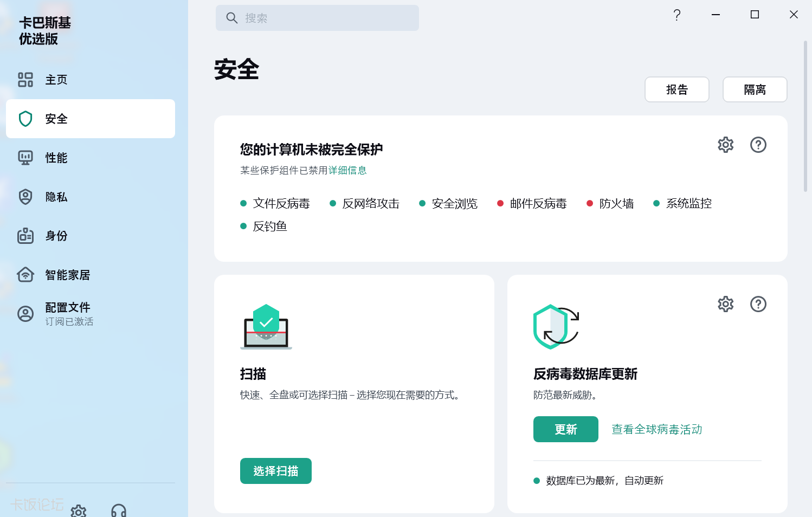
Task: Open settings gear in protection status card
Action: click(x=726, y=145)
